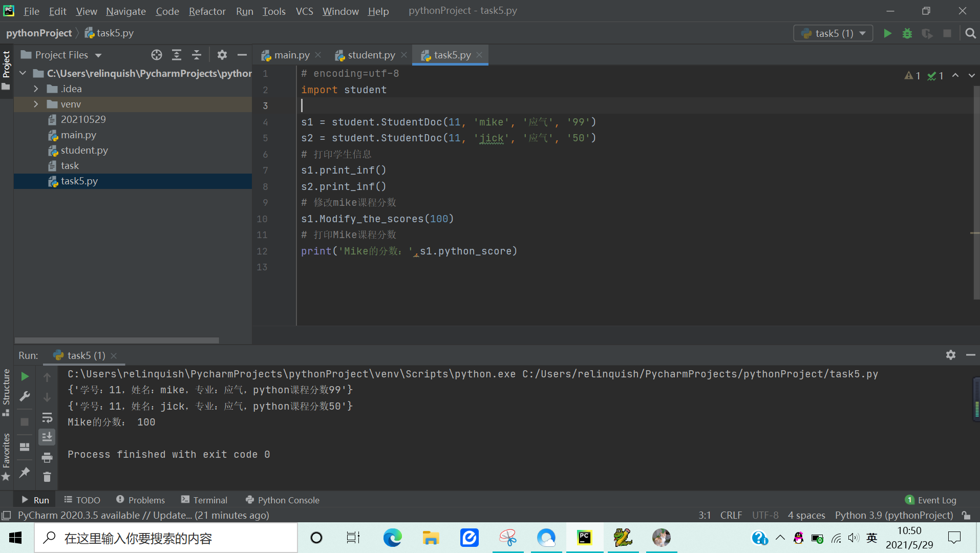The width and height of the screenshot is (980, 553).
Task: Toggle the Structure side tool window
Action: pyautogui.click(x=6, y=392)
